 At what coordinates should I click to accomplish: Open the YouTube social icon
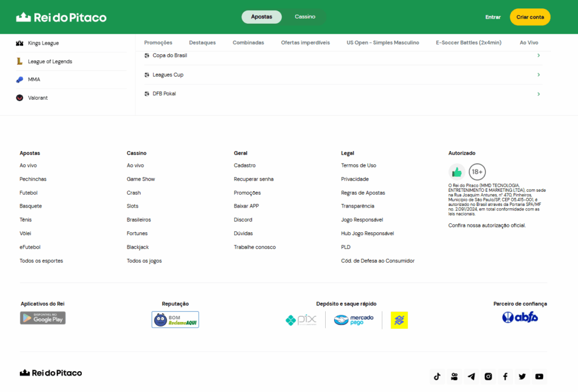click(539, 377)
